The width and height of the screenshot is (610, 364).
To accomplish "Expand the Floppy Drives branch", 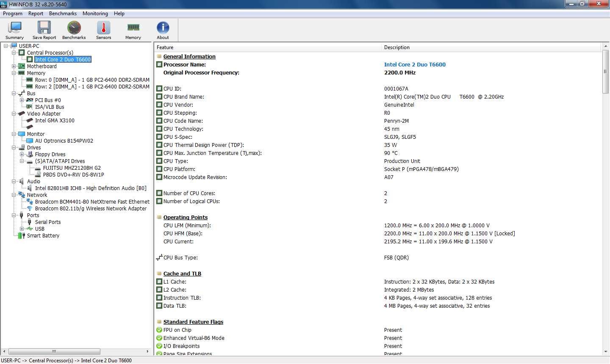I will [22, 154].
